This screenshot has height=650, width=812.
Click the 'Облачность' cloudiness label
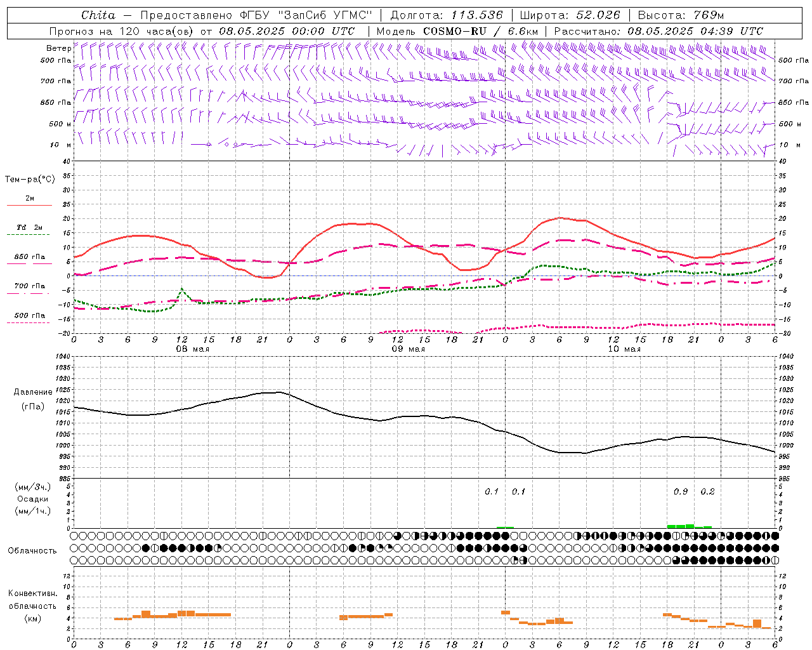click(x=32, y=550)
